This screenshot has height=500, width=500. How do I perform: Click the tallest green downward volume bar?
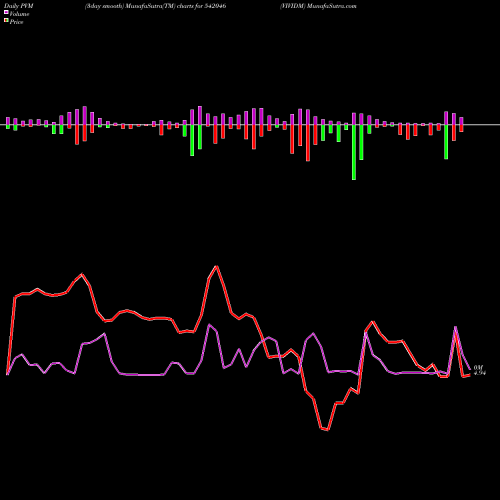[x=354, y=152]
